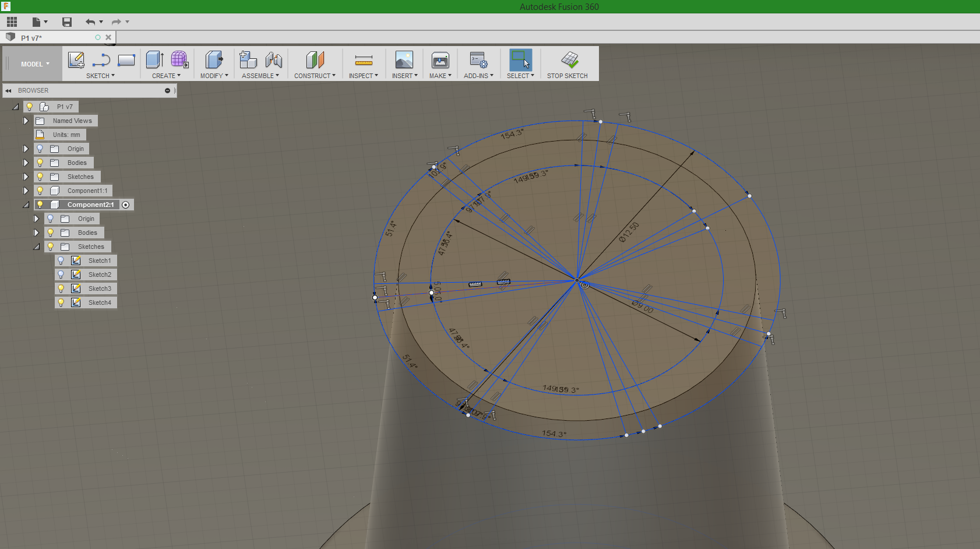The height and width of the screenshot is (549, 980).
Task: Collapse Sketches under Component2:1
Action: point(36,247)
